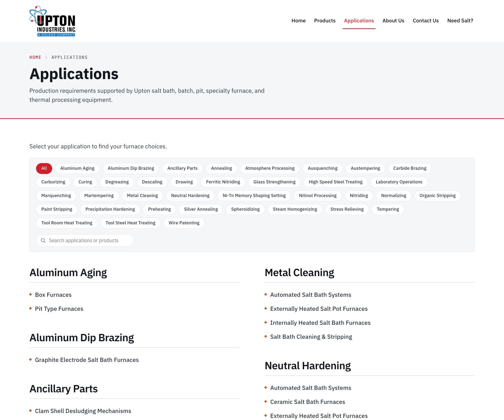Image resolution: width=504 pixels, height=420 pixels.
Task: Open Externally Heated Salt Pot Furnaces under Neutral Hardening
Action: pyautogui.click(x=319, y=416)
